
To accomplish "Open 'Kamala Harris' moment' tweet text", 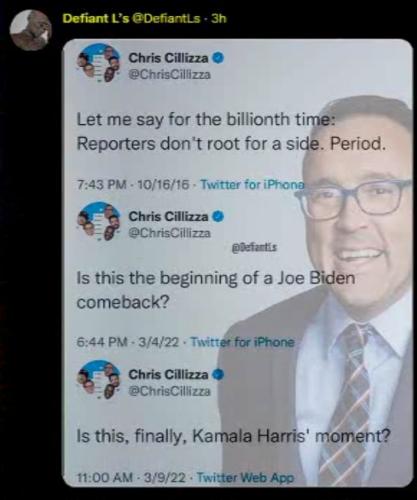I will click(x=233, y=436).
